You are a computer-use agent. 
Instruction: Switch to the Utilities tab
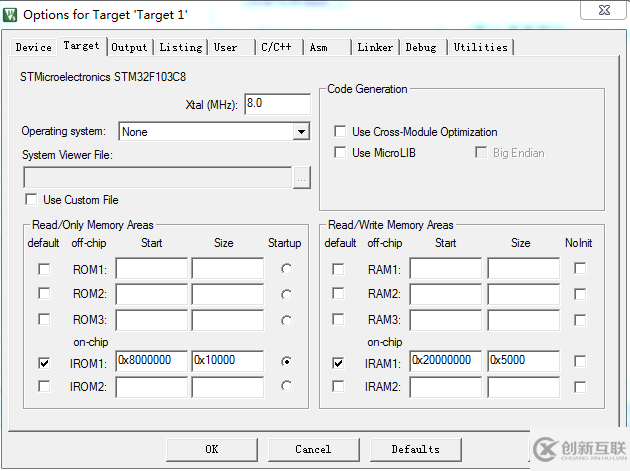[481, 47]
